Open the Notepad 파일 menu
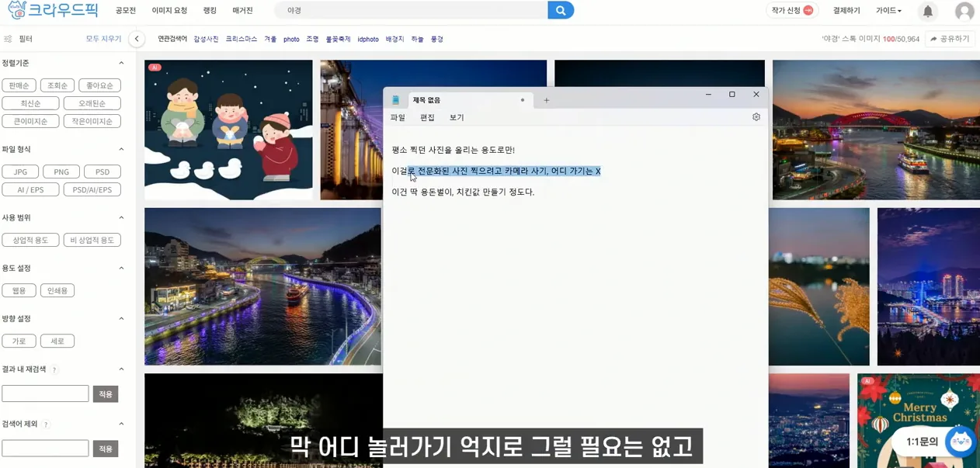Image resolution: width=980 pixels, height=468 pixels. tap(398, 117)
